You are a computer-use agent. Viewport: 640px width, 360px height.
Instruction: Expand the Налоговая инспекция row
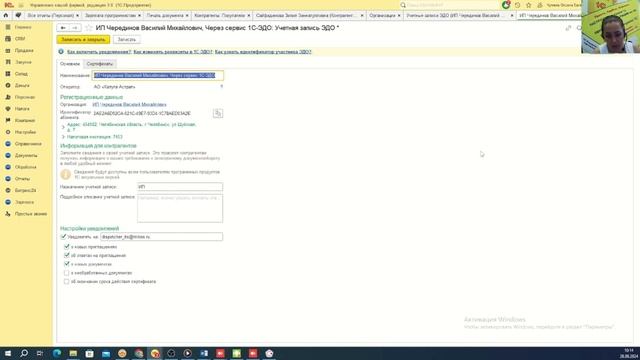63,137
